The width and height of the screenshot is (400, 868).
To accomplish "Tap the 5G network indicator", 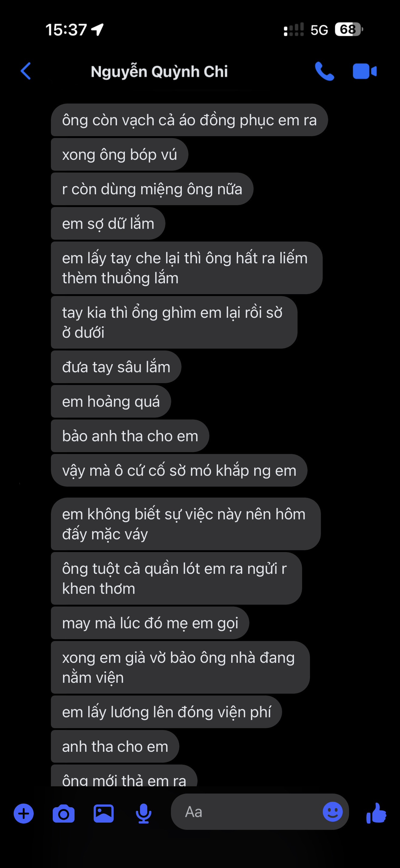I will tap(319, 30).
